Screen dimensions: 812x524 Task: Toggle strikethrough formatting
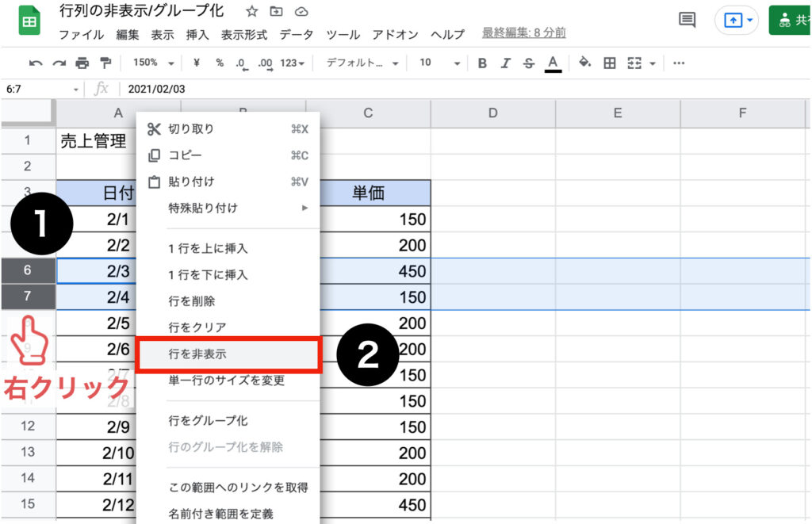pyautogui.click(x=529, y=63)
